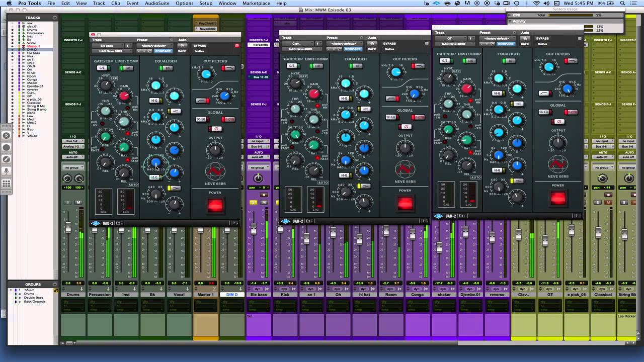Toggle P-DYN switch in Clav plugin
This screenshot has height=362, width=644.
coord(418,117)
